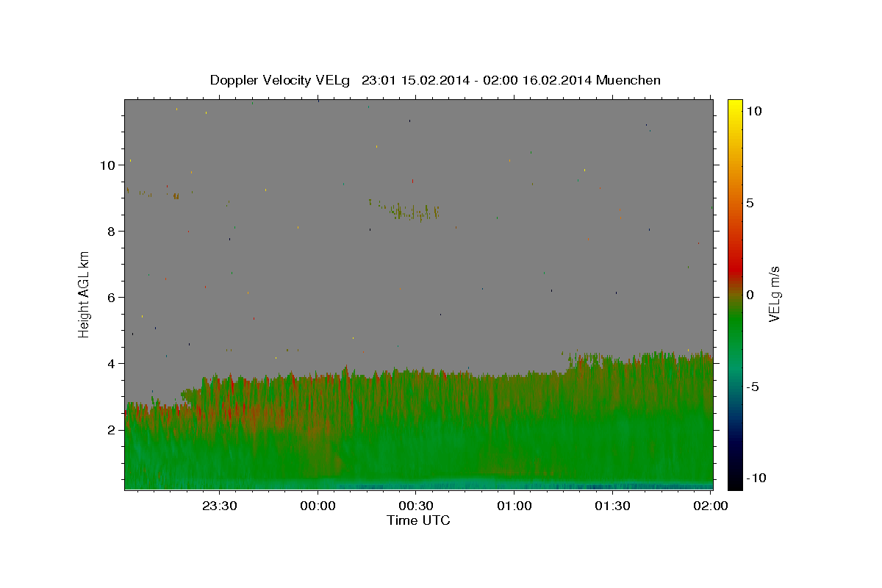Click the 'Height AGL km' axis label
The image size is (882, 588).
[x=84, y=295]
